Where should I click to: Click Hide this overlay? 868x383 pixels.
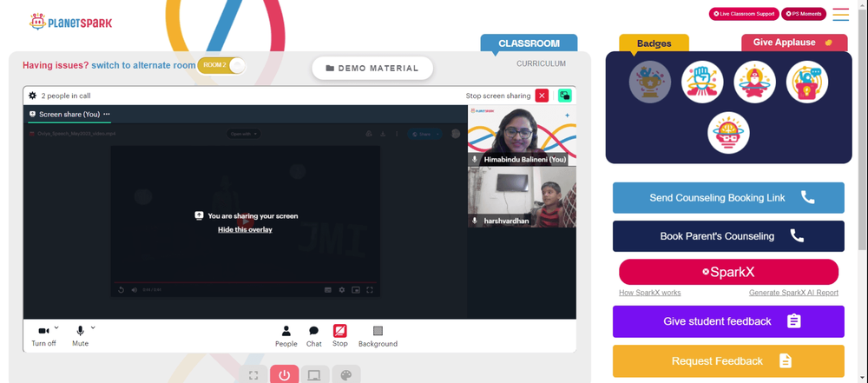pyautogui.click(x=245, y=229)
